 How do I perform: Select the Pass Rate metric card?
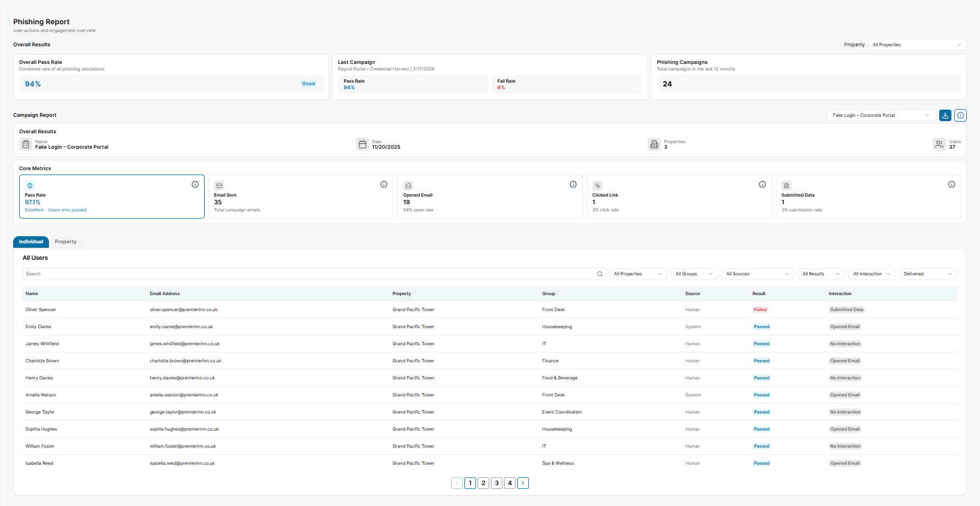click(x=112, y=197)
